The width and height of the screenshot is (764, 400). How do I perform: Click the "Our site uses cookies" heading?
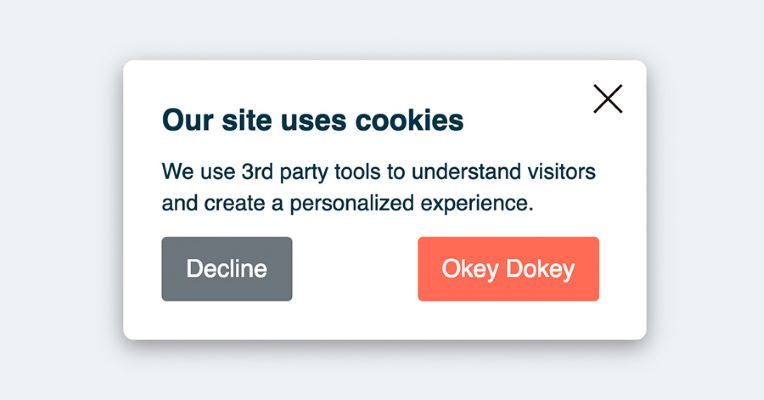[x=313, y=121]
